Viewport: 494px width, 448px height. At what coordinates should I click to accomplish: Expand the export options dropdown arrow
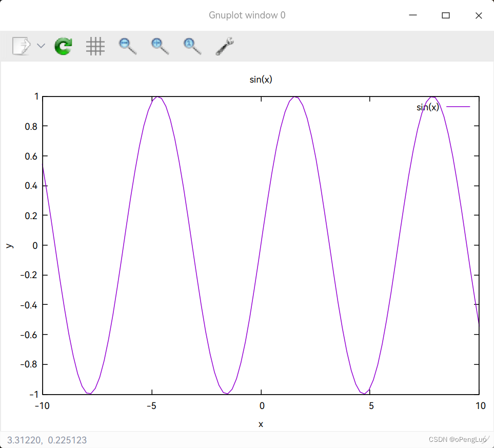pyautogui.click(x=41, y=46)
